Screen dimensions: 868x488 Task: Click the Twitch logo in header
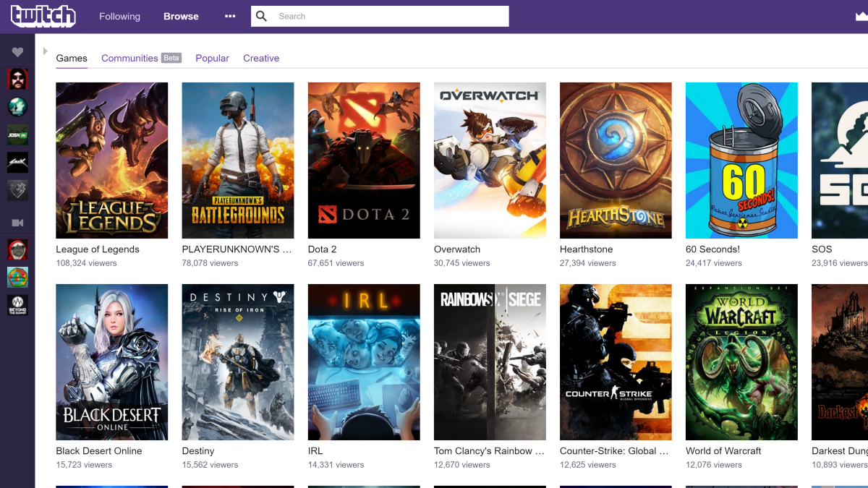(x=43, y=16)
